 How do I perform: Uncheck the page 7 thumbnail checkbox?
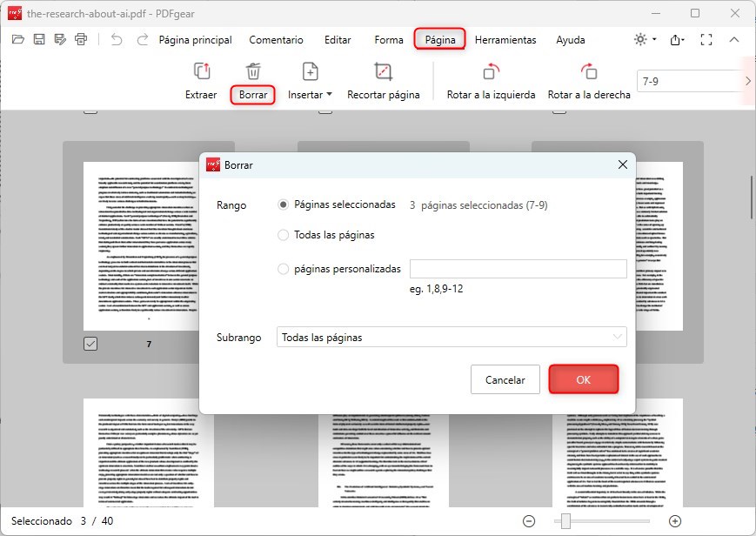[x=90, y=344]
